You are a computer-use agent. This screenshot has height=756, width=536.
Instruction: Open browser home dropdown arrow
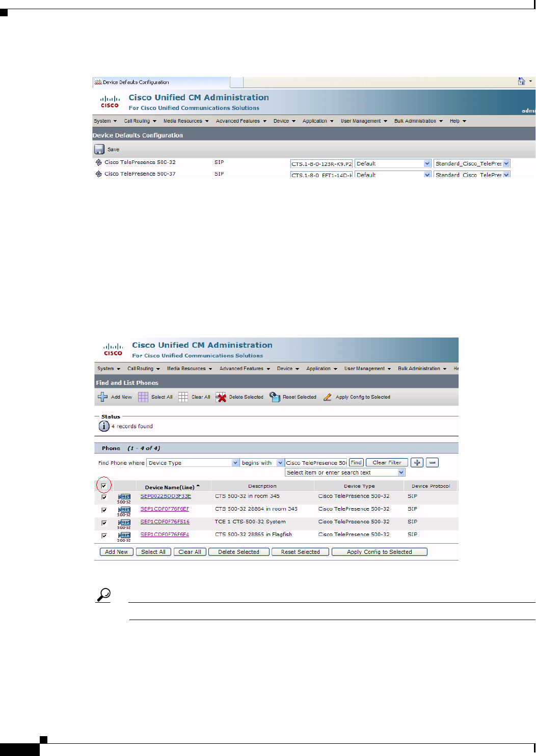(530, 81)
